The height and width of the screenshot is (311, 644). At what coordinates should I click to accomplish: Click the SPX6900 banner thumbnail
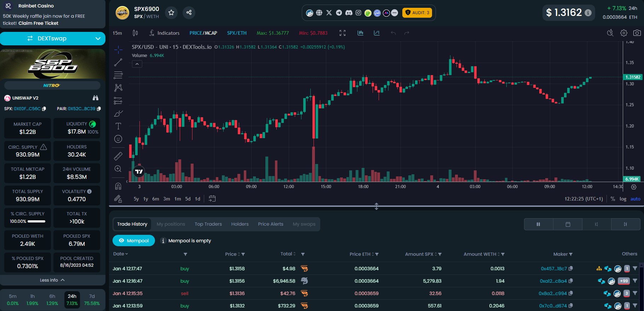point(53,64)
